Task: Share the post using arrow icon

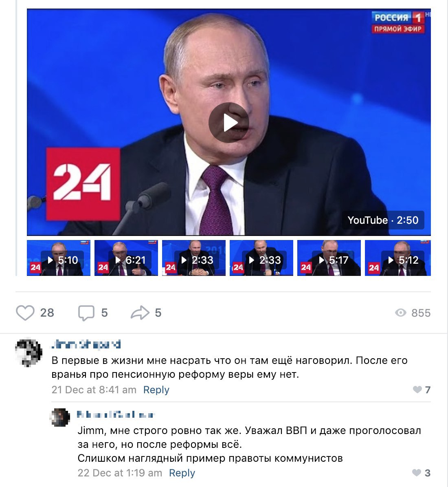Action: click(x=140, y=313)
